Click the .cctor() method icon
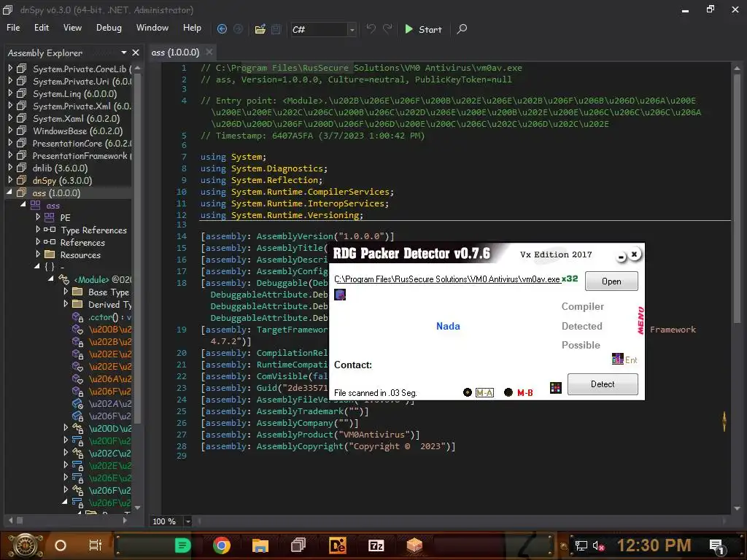The image size is (747, 560). coord(77,316)
